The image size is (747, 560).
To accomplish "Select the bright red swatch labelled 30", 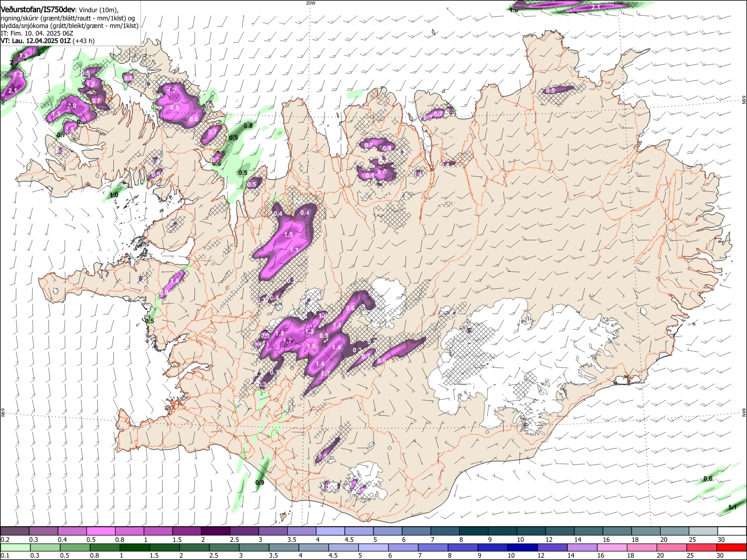I will [732, 547].
